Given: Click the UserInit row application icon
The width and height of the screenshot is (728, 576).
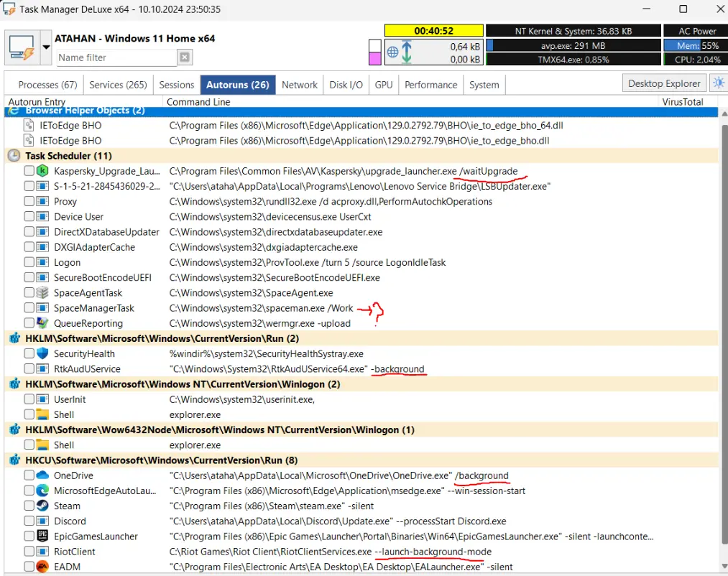Looking at the screenshot, I should (x=42, y=399).
